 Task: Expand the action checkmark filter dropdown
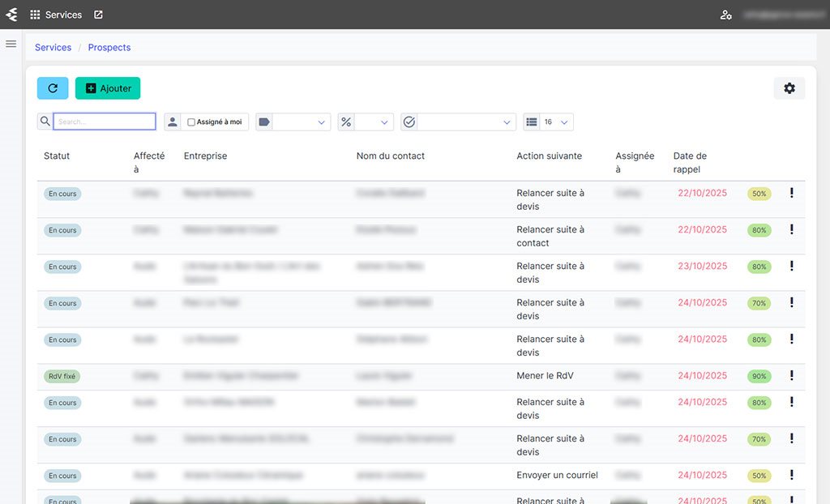tap(467, 122)
